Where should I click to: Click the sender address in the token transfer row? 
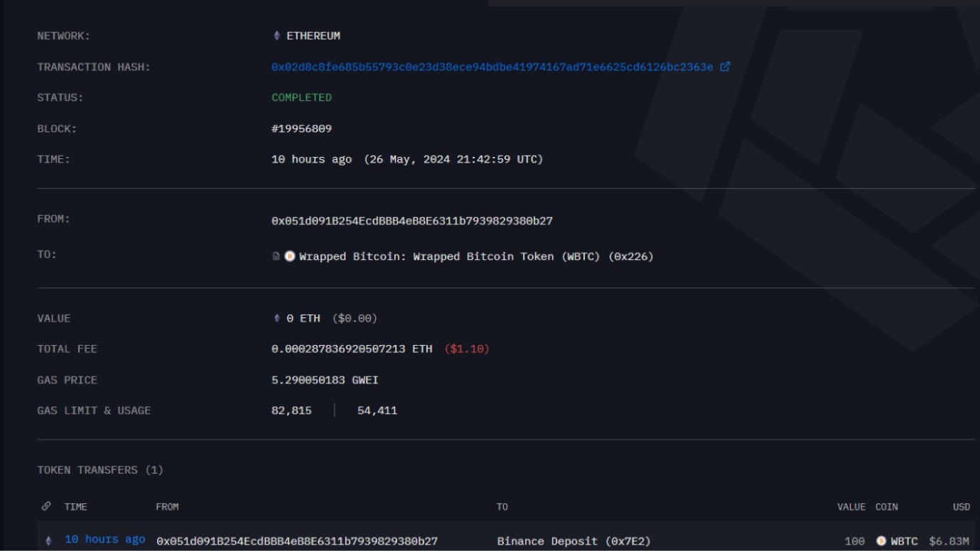tap(297, 541)
